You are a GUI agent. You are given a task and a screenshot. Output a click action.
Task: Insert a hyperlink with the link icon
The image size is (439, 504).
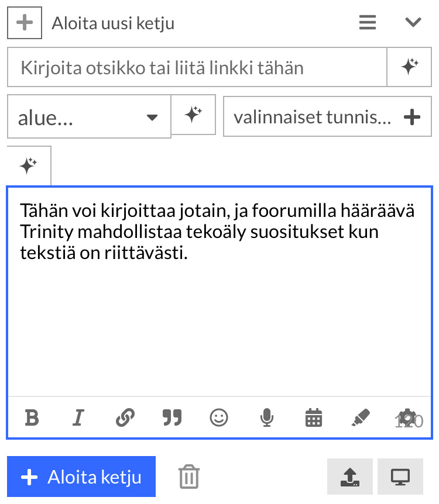click(x=125, y=417)
